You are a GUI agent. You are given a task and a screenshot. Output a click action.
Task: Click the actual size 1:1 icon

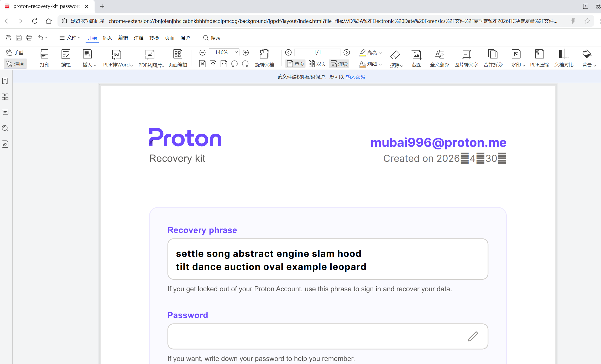[x=202, y=64]
